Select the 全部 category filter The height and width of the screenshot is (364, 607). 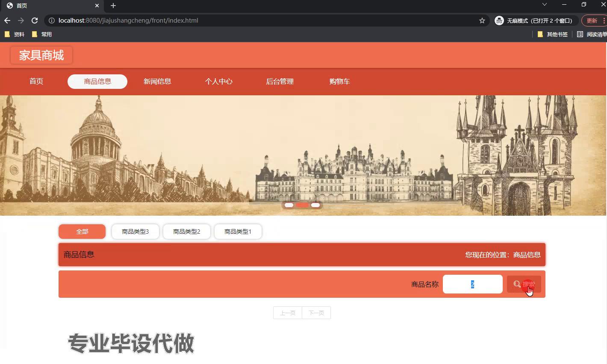coord(82,231)
